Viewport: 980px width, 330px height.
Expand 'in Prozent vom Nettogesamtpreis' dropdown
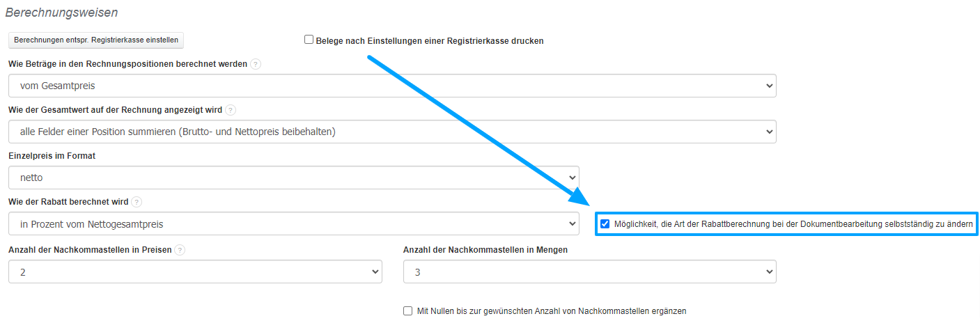(x=293, y=224)
